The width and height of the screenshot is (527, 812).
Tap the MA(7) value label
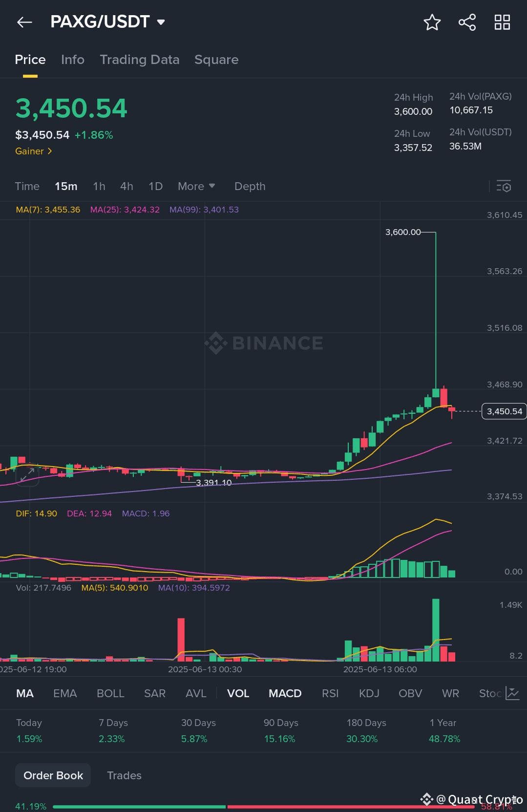click(x=48, y=210)
